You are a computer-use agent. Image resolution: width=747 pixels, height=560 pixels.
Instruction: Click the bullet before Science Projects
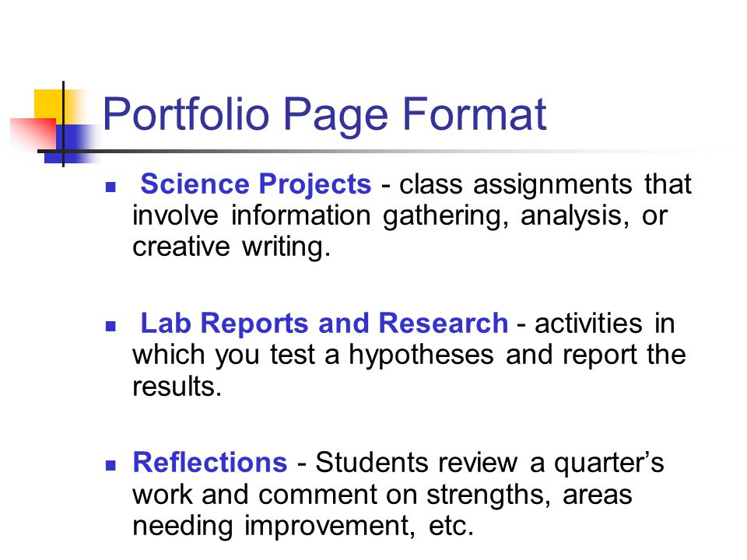[110, 187]
